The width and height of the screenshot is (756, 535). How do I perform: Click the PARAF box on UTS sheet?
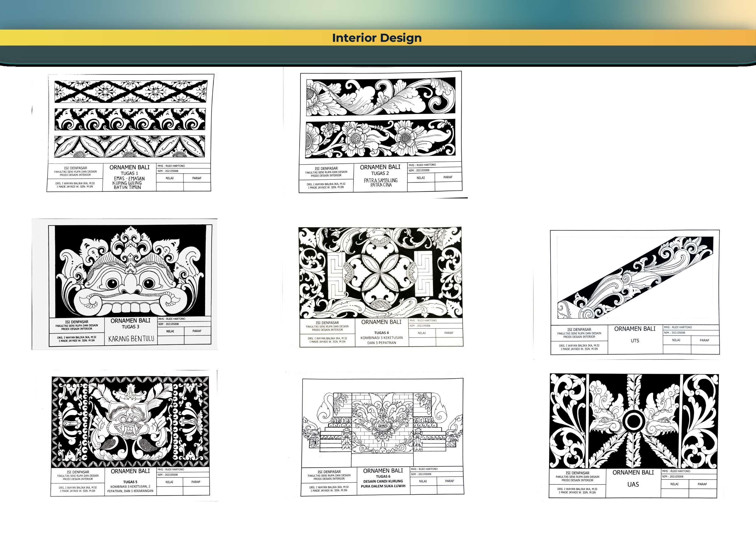point(704,340)
